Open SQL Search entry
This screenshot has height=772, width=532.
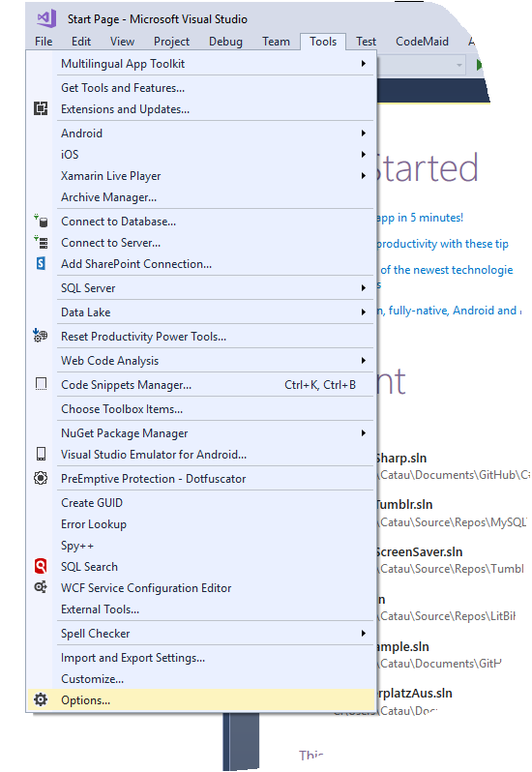202,566
